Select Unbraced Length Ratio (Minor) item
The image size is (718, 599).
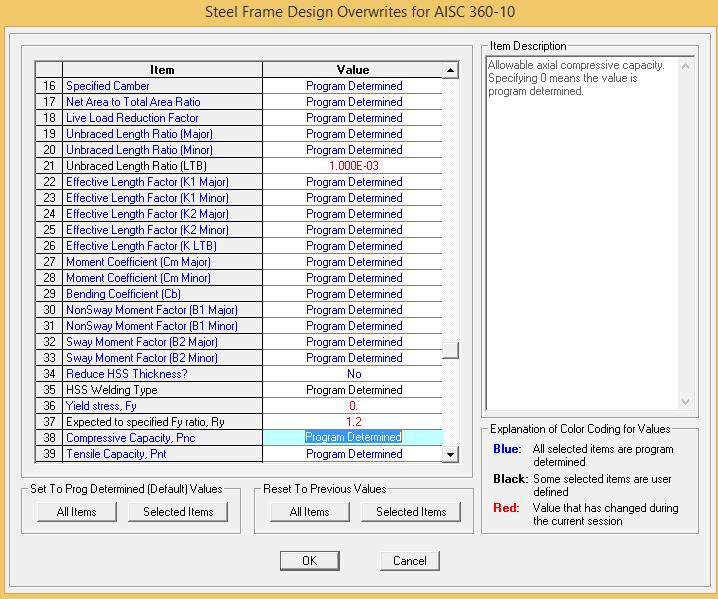pos(162,150)
